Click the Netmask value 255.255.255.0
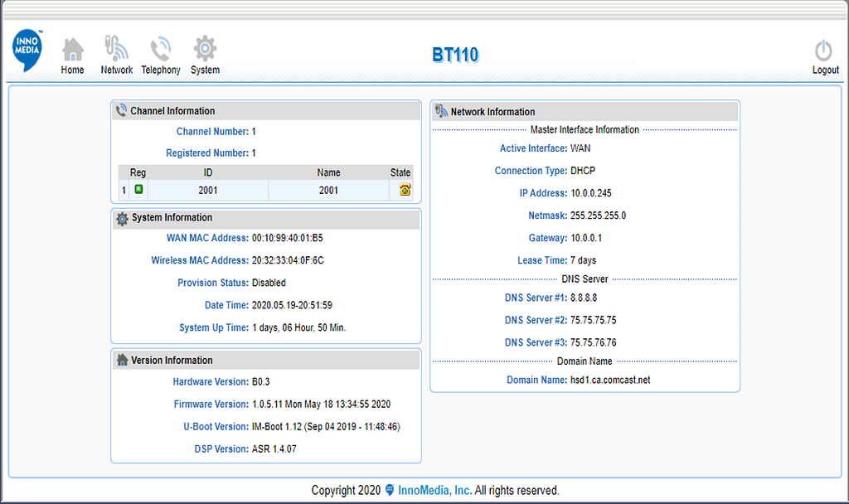Screen dimensions: 849x504 point(599,216)
